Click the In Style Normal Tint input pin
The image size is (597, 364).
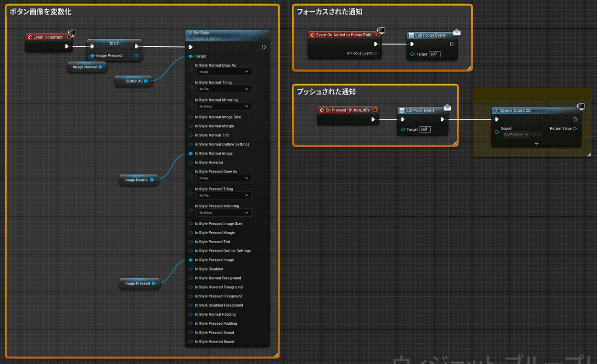[191, 135]
